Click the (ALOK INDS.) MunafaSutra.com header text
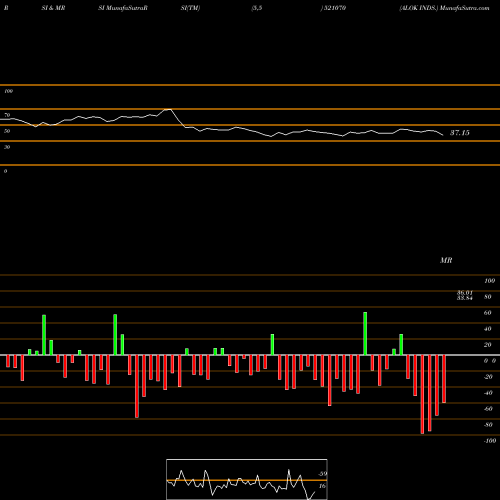 coord(444,8)
